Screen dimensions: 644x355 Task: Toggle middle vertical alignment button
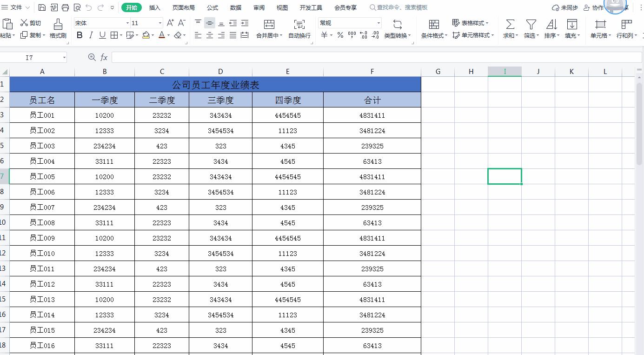(210, 23)
